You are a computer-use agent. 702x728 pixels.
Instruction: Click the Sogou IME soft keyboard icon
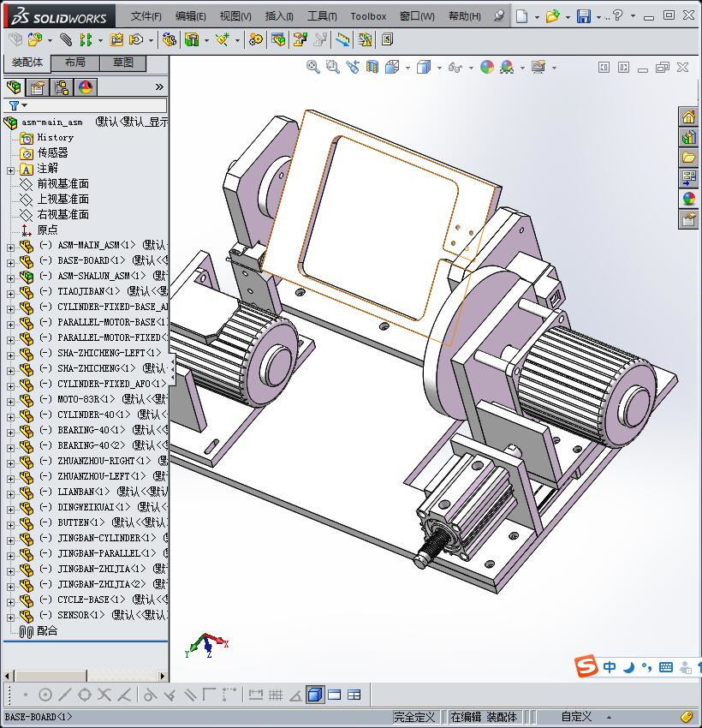coord(666,667)
